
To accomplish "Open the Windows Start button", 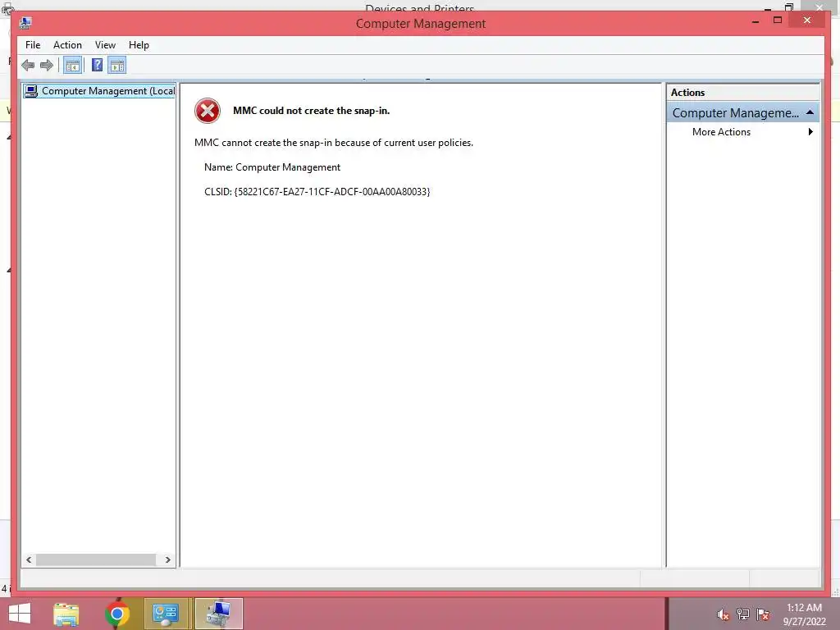I will click(20, 614).
